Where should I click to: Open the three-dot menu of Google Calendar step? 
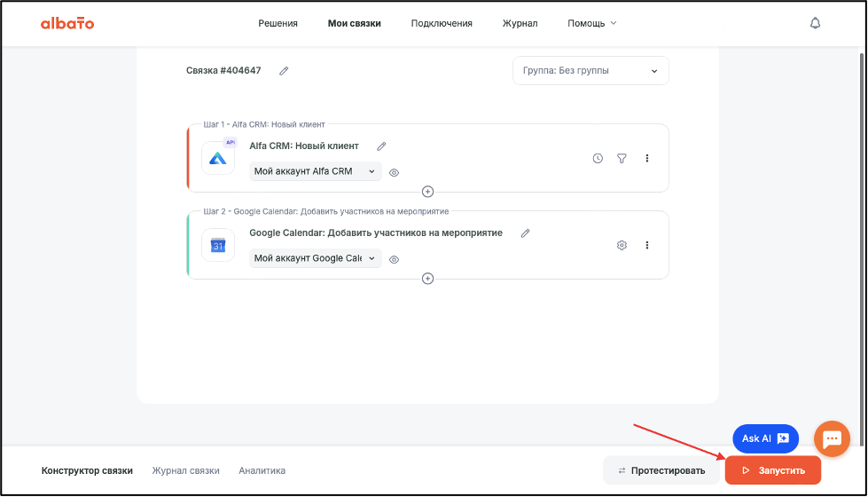coord(646,246)
